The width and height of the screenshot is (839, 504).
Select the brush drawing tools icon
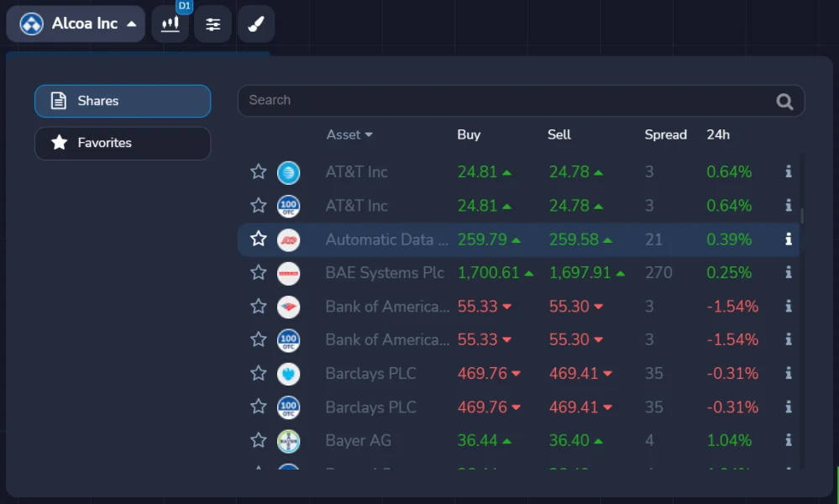coord(255,24)
